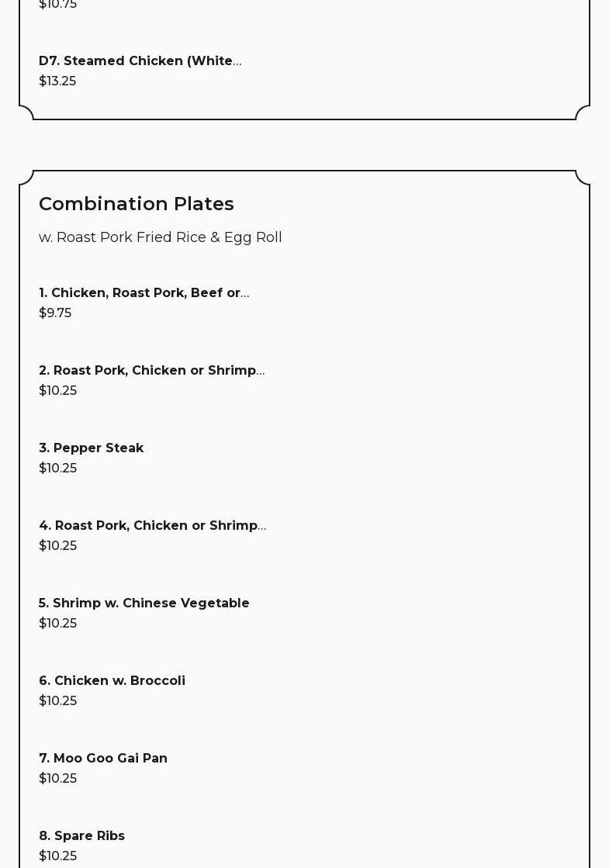This screenshot has height=868, width=609.
Task: Open the D7. Steamed Chicken menu item
Action: [x=140, y=61]
